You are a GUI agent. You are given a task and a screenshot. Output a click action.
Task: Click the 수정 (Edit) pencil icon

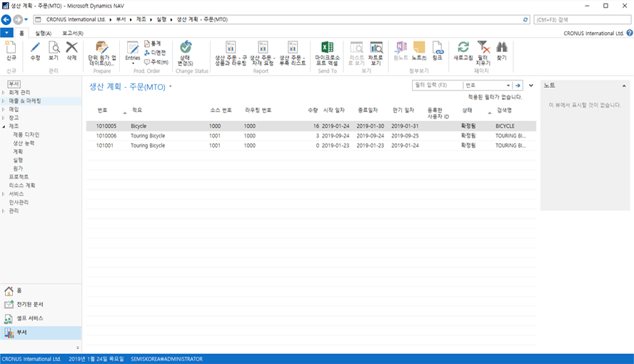click(35, 48)
